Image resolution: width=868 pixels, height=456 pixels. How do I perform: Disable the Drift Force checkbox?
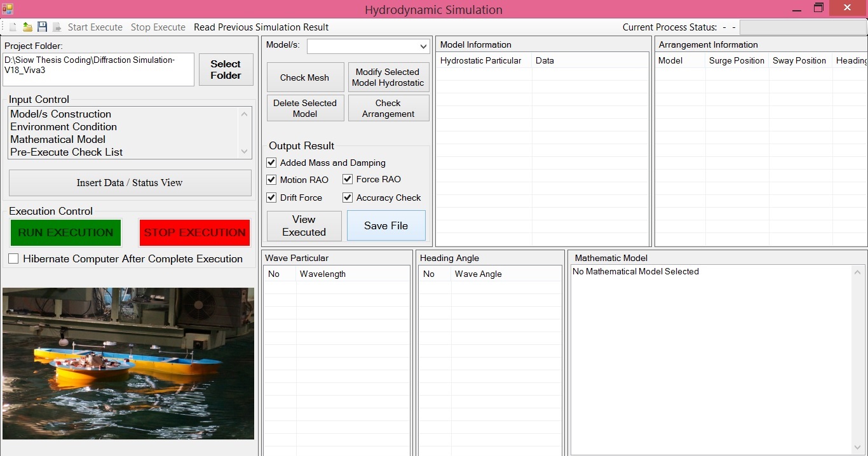tap(271, 198)
